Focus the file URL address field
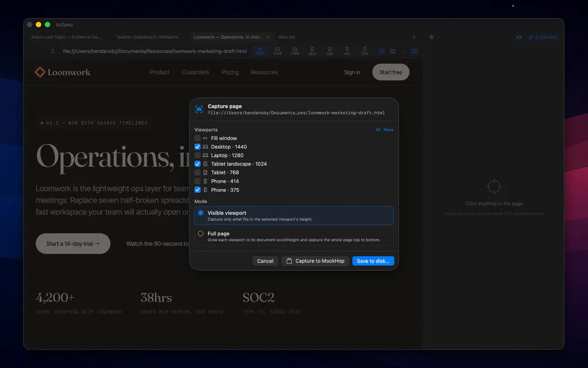Viewport: 588px width, 368px height. [x=155, y=51]
